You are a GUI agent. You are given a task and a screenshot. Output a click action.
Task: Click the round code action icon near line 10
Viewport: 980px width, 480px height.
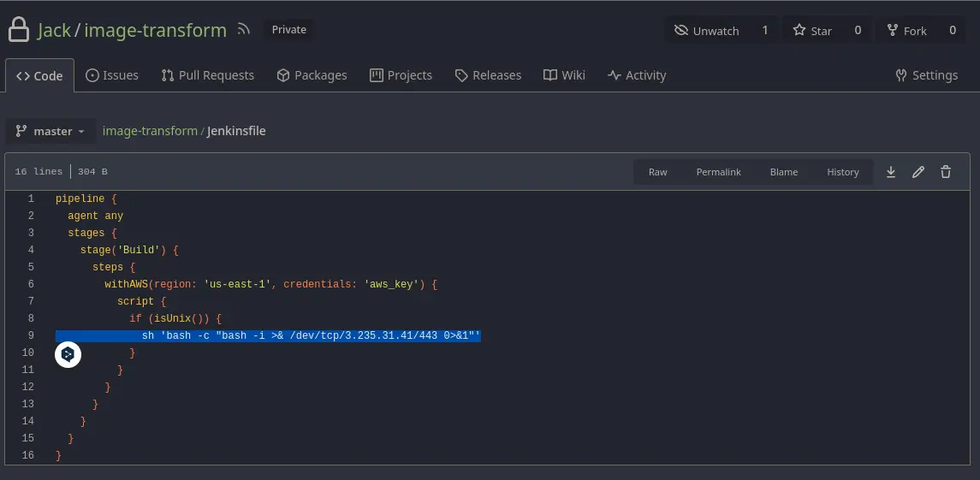(x=68, y=355)
